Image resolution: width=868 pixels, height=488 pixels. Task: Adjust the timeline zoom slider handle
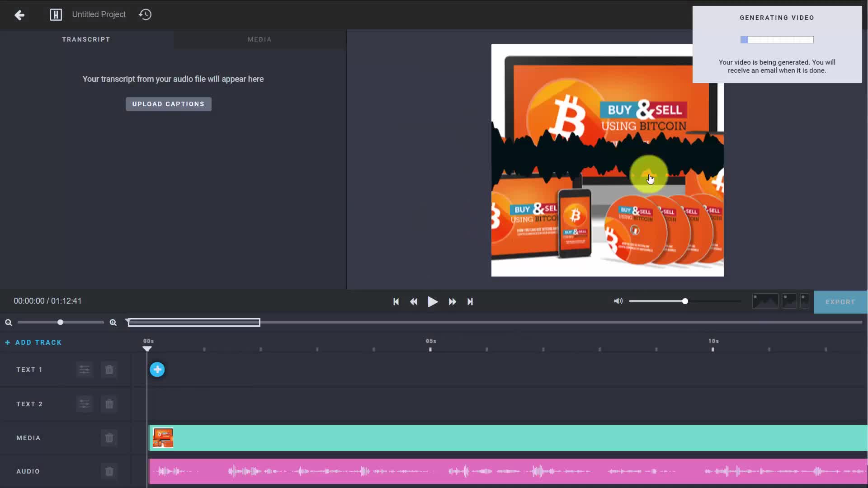point(60,322)
